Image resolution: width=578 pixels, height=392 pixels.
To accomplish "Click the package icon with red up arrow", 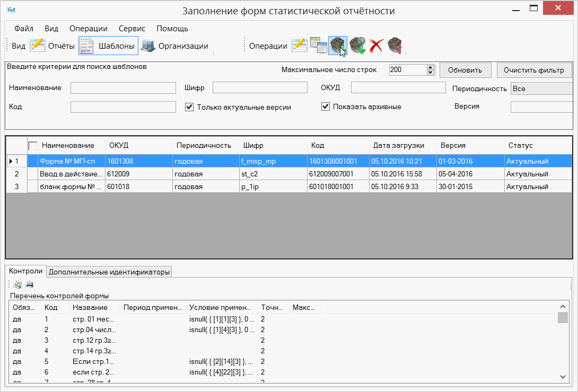I will [395, 46].
